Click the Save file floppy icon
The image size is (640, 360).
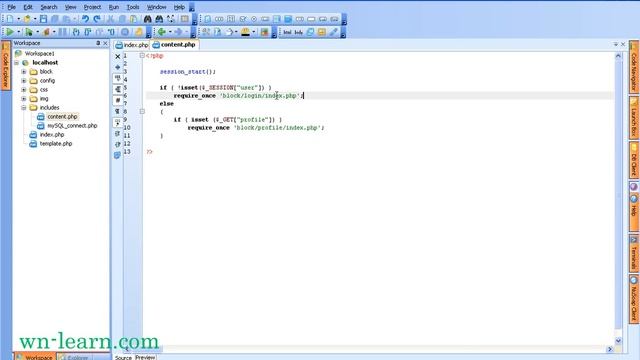[x=43, y=19]
